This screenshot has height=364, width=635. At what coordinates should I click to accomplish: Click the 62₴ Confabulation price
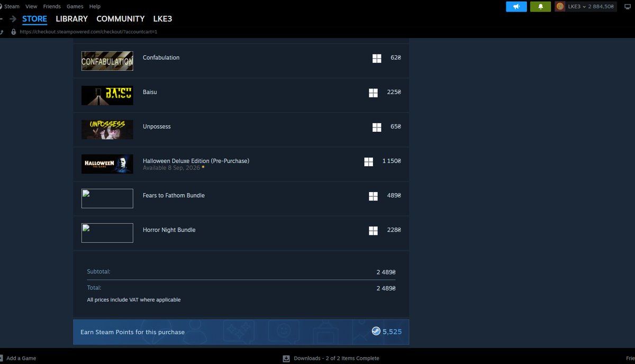(396, 58)
